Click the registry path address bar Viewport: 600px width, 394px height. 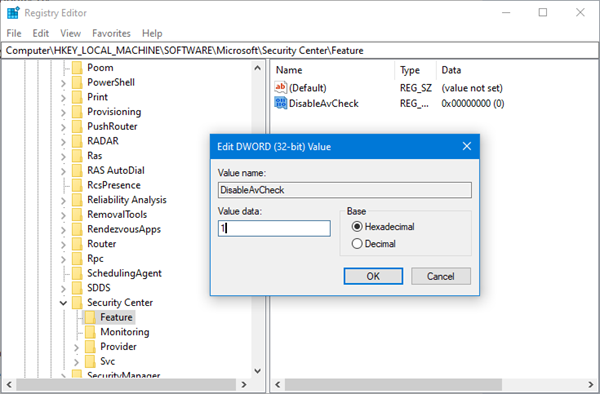pos(300,50)
